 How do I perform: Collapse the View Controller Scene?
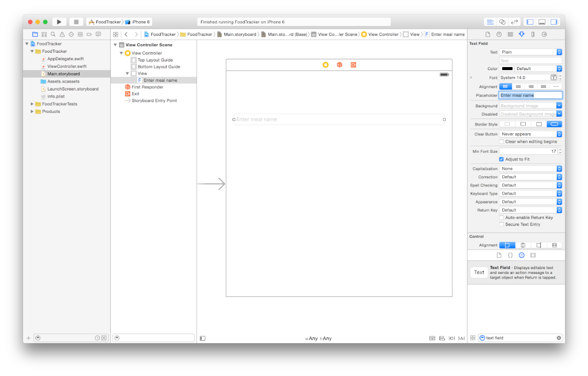(115, 45)
